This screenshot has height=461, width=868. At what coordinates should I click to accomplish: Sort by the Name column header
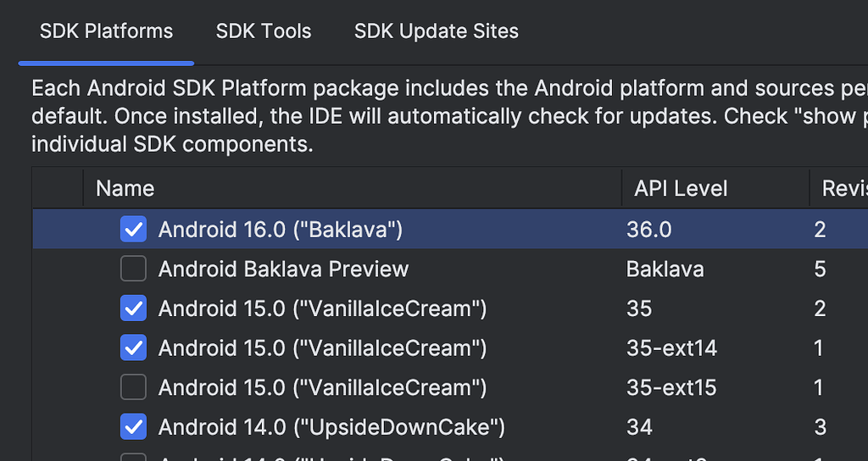pos(125,188)
